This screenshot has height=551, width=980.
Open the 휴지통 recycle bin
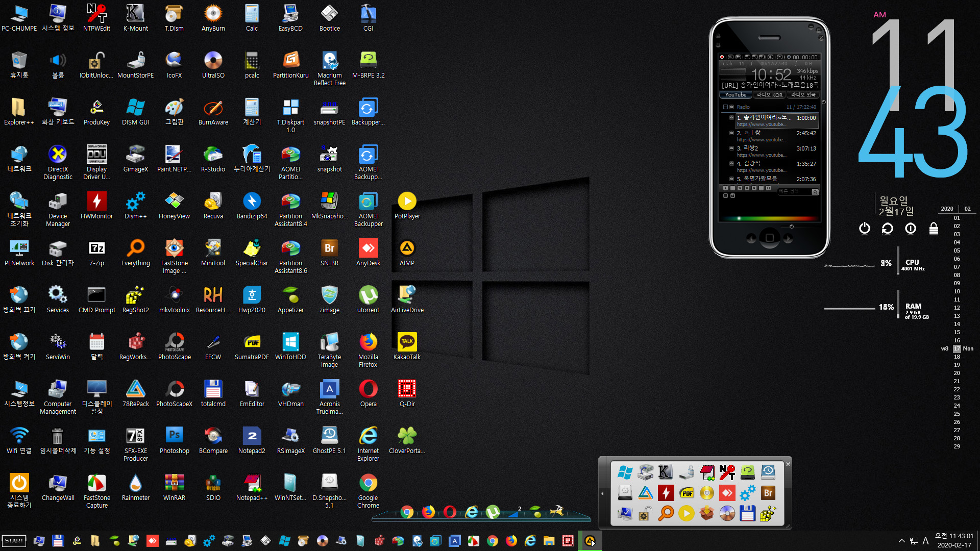pos(19,65)
